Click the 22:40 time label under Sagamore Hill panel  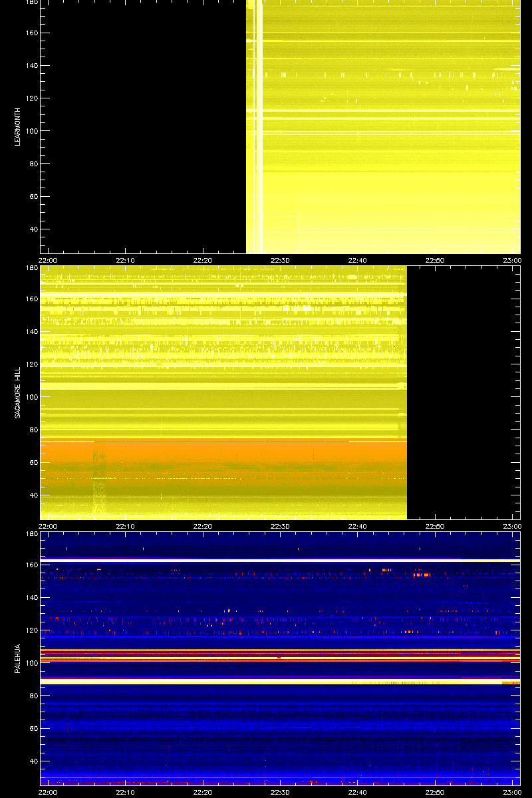pos(357,526)
